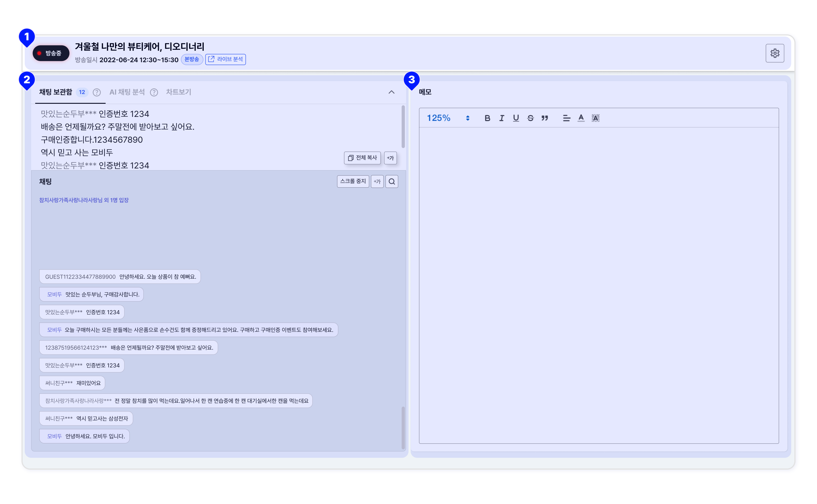
Task: Click the 방송중 live status badge
Action: point(51,53)
